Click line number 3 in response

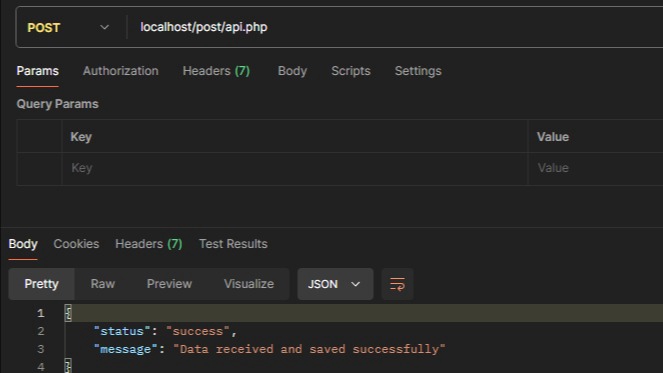41,349
